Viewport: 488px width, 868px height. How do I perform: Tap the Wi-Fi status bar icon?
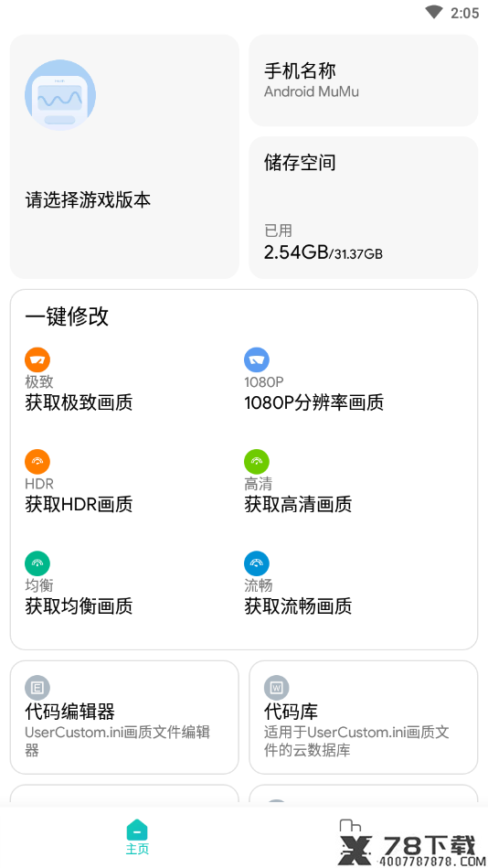click(x=434, y=12)
